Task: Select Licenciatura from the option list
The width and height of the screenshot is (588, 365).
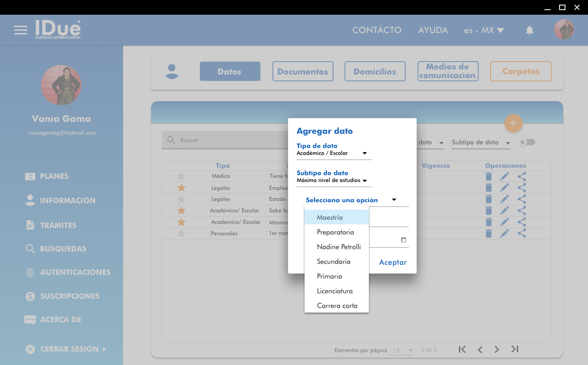Action: [x=335, y=291]
